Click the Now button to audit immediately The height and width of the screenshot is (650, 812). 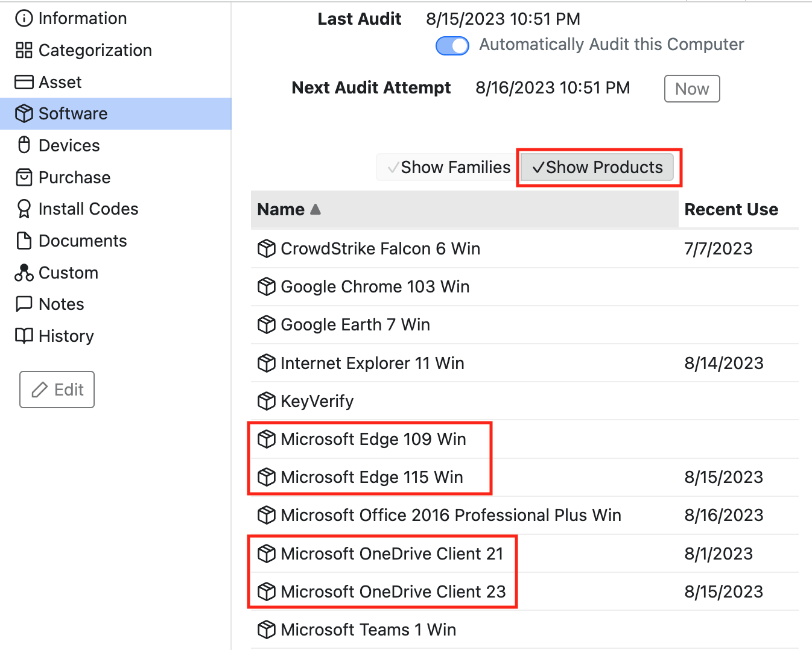(692, 89)
